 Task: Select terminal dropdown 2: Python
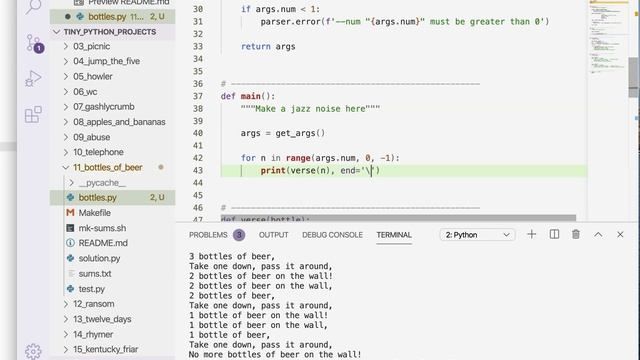click(x=477, y=235)
